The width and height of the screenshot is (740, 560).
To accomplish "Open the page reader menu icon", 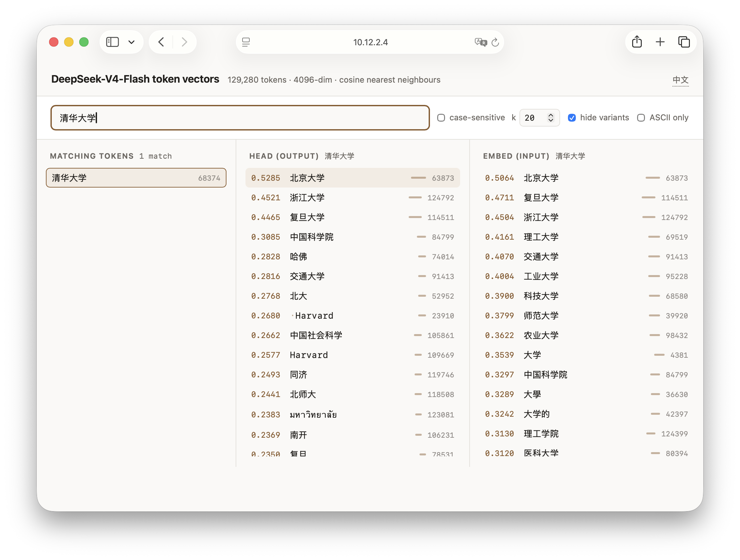I will [x=246, y=42].
